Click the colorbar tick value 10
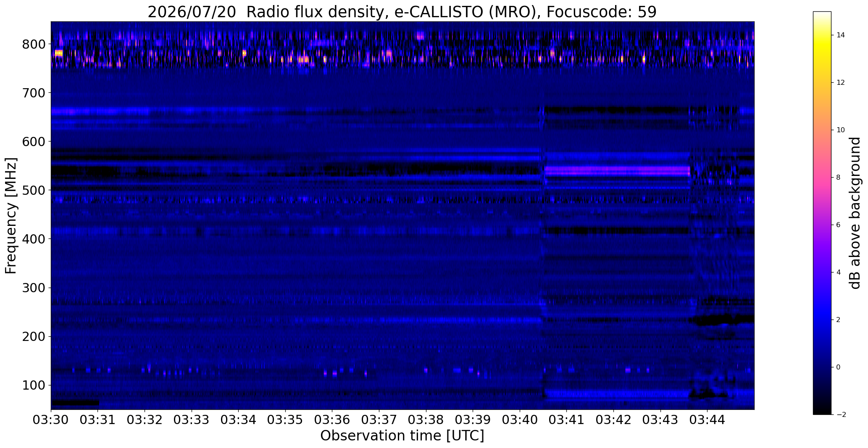The height and width of the screenshot is (448, 868). point(841,130)
